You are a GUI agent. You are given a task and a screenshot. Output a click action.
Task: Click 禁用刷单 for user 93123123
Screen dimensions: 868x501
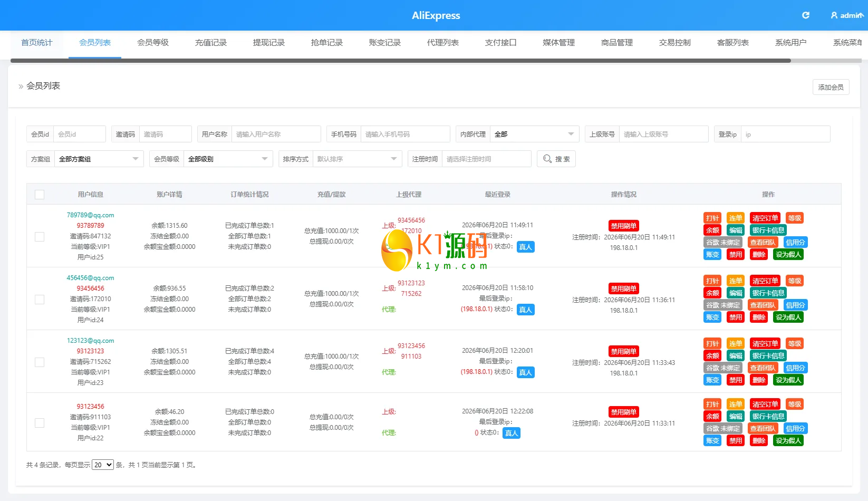pos(623,351)
